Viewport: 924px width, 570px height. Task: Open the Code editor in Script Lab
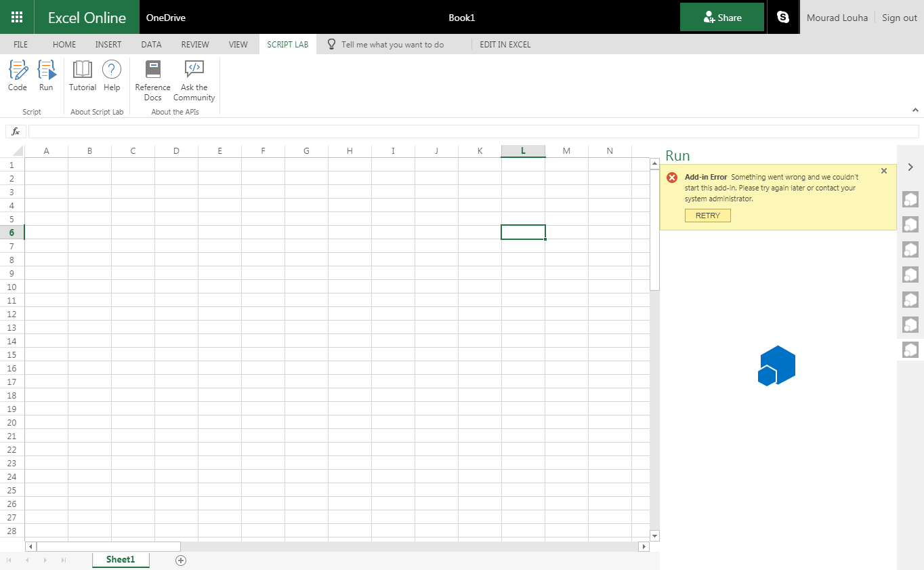(17, 75)
